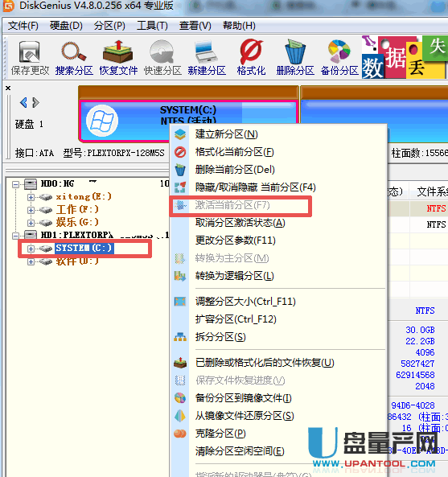This screenshot has width=448, height=477.
Task: Choose 克隆分区(P) menu entry
Action: click(220, 434)
